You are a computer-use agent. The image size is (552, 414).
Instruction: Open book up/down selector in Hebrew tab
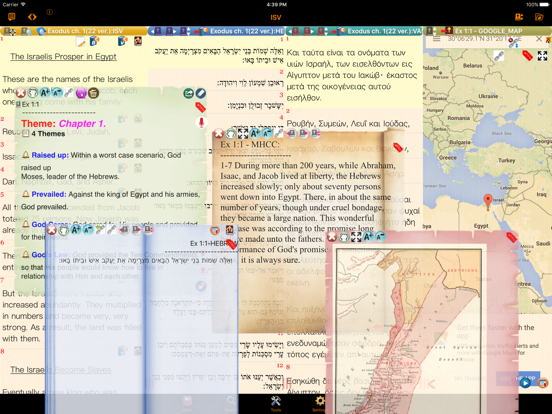click(185, 31)
